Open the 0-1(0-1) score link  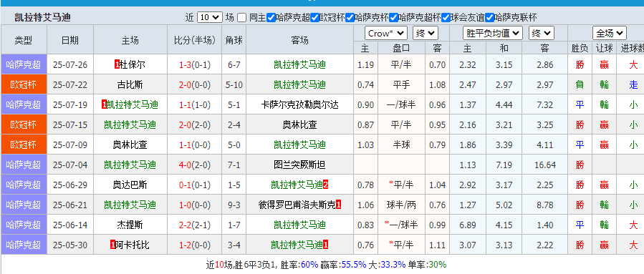tap(195, 185)
